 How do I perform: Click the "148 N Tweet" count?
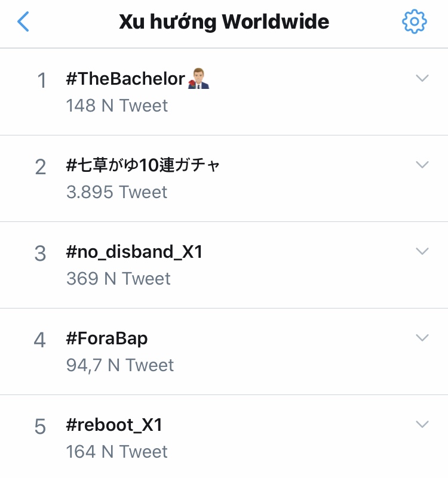117,106
